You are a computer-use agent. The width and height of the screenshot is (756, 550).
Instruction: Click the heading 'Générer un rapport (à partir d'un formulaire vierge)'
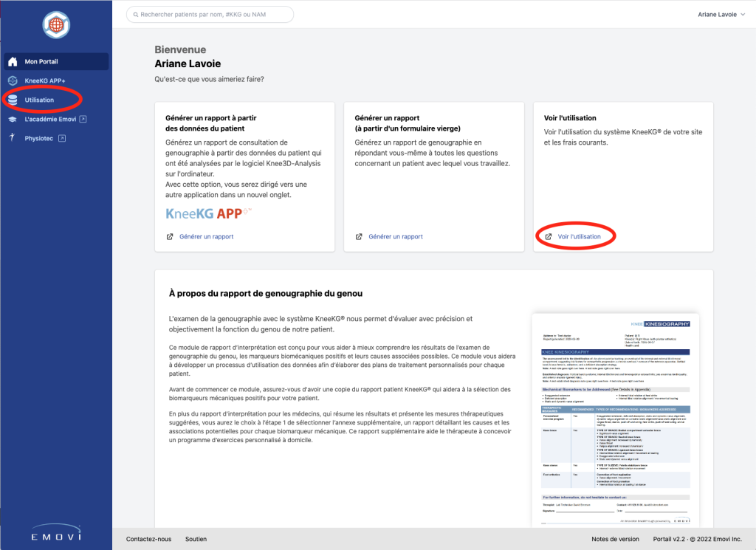click(x=408, y=123)
